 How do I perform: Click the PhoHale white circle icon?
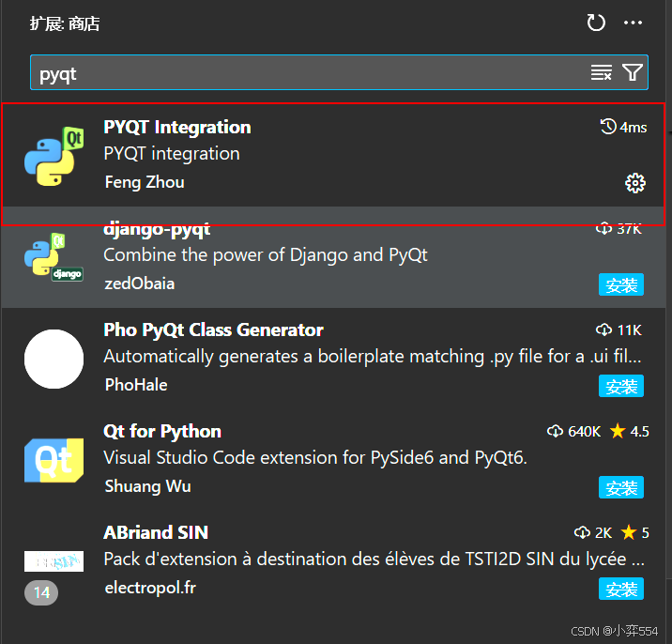[x=54, y=359]
